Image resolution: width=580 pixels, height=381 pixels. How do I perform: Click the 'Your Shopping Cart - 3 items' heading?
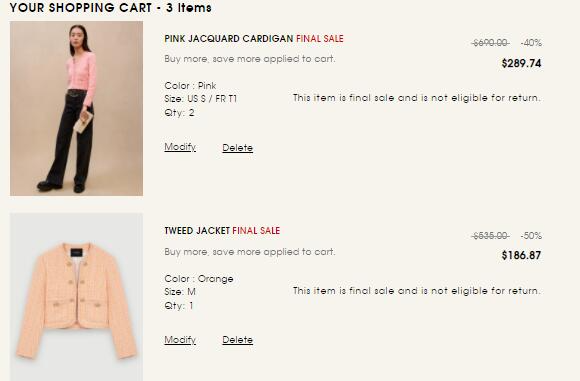click(111, 7)
